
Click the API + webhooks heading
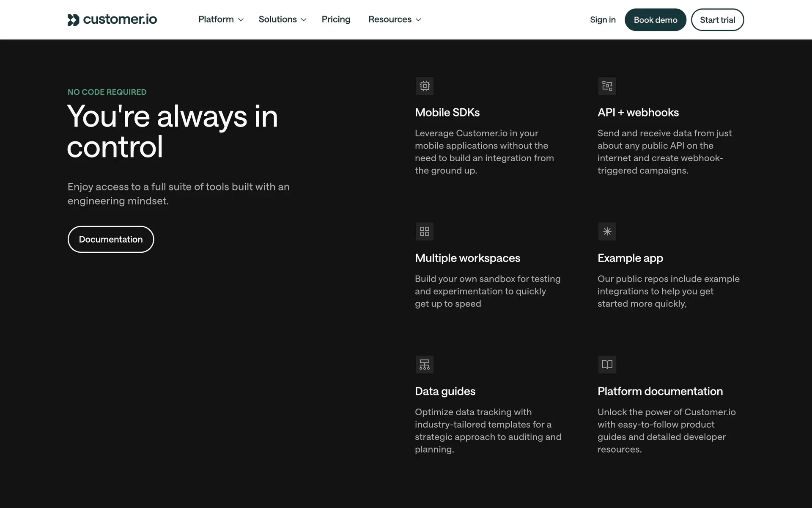[x=638, y=113]
